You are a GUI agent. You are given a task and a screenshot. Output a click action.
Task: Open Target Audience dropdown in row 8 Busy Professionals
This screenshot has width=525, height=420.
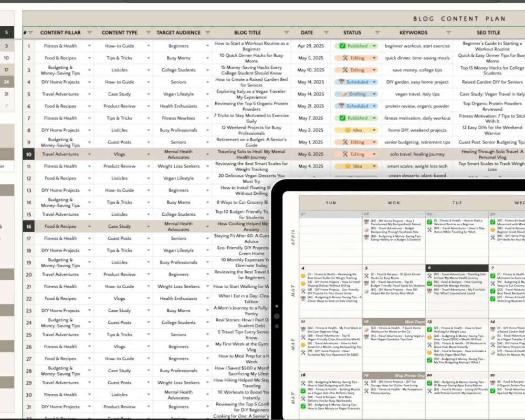(207, 130)
